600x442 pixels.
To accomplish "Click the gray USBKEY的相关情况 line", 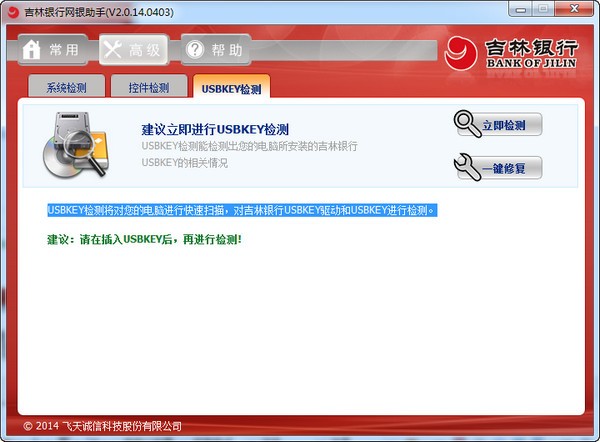I will (x=185, y=163).
